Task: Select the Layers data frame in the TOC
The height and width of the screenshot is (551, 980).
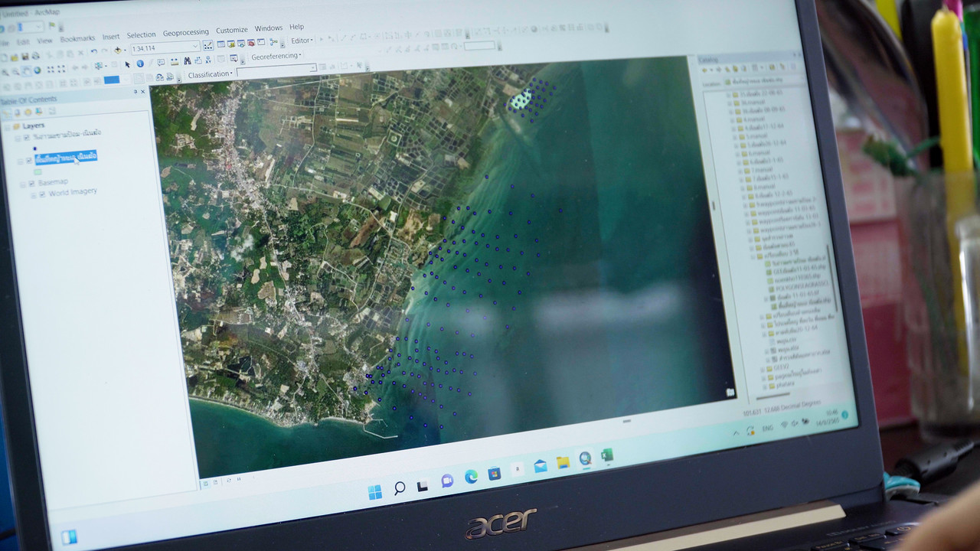Action: pyautogui.click(x=34, y=126)
